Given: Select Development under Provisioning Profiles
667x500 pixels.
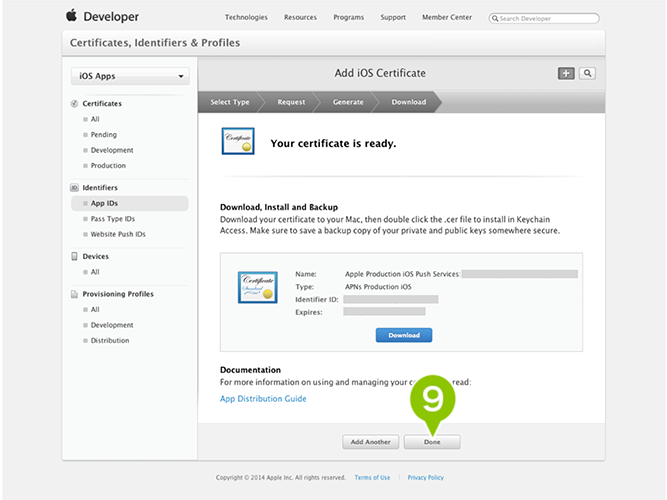Looking at the screenshot, I should (x=112, y=325).
